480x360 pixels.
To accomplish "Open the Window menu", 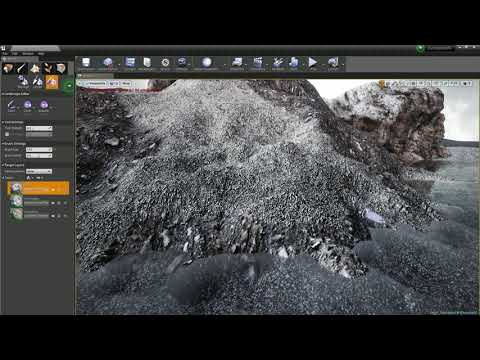I will [28, 54].
